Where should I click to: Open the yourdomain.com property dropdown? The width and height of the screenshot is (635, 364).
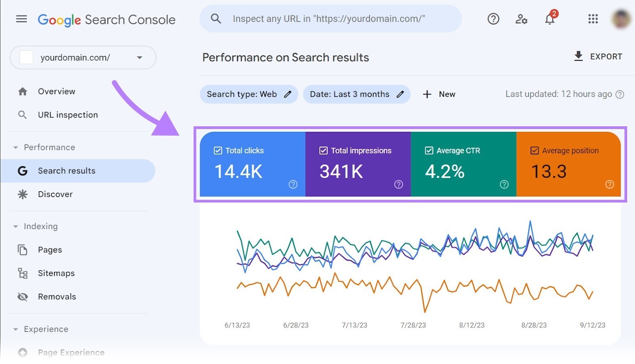[x=139, y=57]
